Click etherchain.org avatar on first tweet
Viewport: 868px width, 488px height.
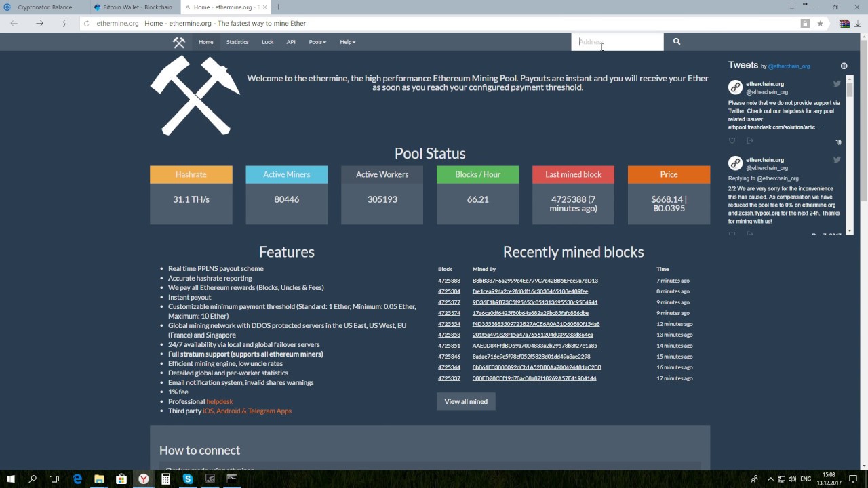click(735, 87)
